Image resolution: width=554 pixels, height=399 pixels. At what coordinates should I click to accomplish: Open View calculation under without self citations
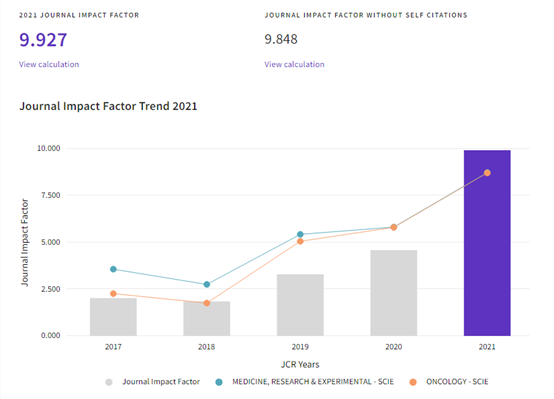294,64
